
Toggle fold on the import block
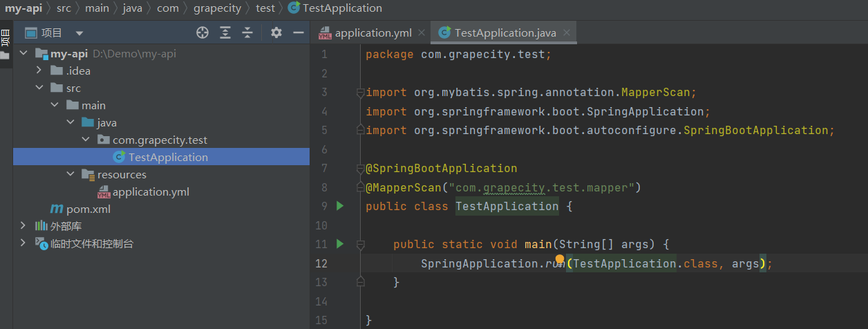point(359,93)
